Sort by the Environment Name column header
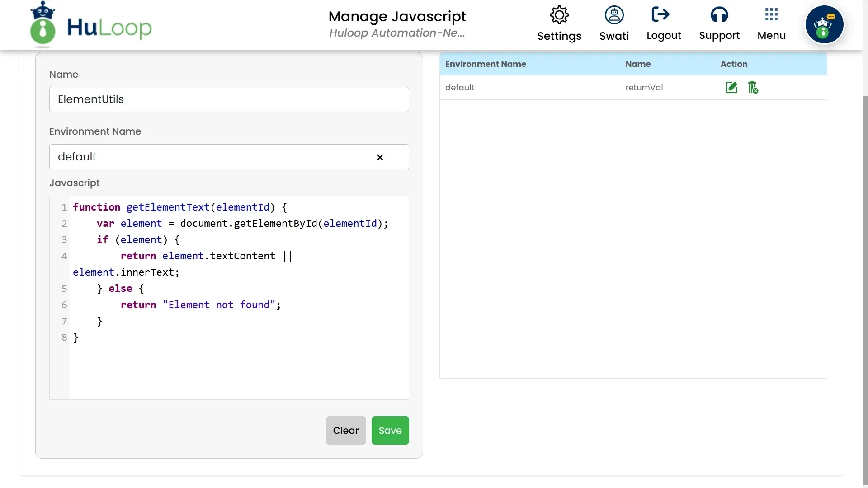868x488 pixels. pyautogui.click(x=486, y=64)
